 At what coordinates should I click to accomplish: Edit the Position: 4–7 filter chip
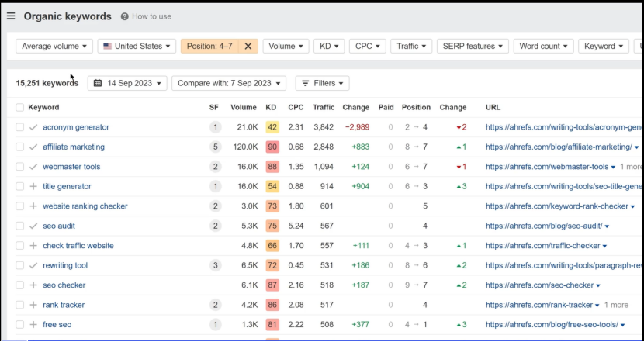pos(209,46)
